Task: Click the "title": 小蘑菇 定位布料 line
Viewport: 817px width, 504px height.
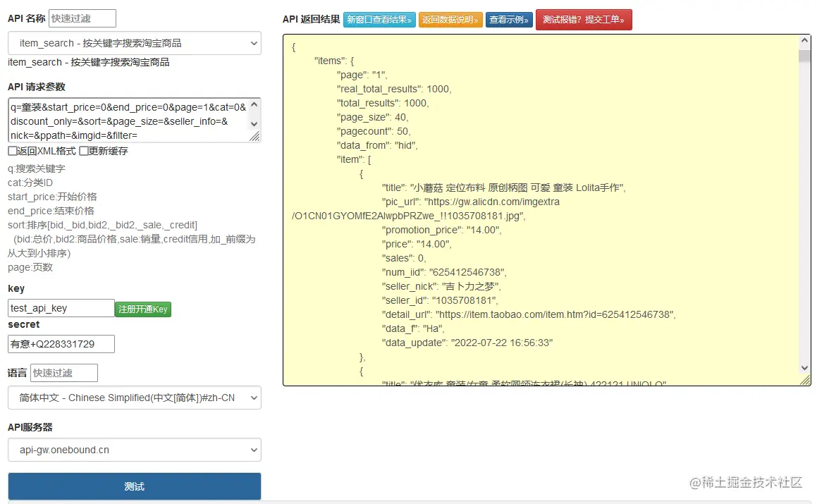Action: [x=504, y=188]
